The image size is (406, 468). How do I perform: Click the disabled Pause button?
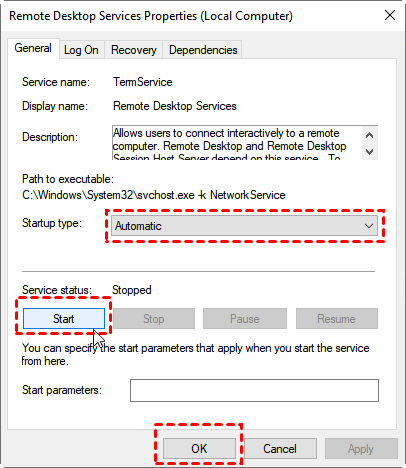pos(245,319)
